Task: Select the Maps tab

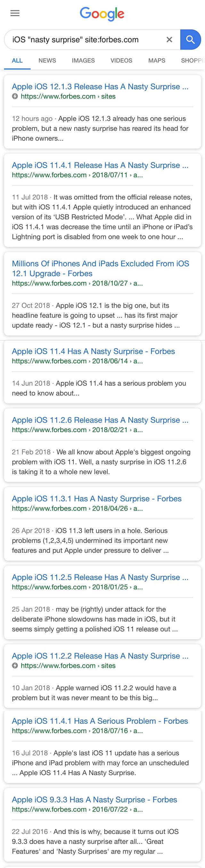Action: (157, 61)
